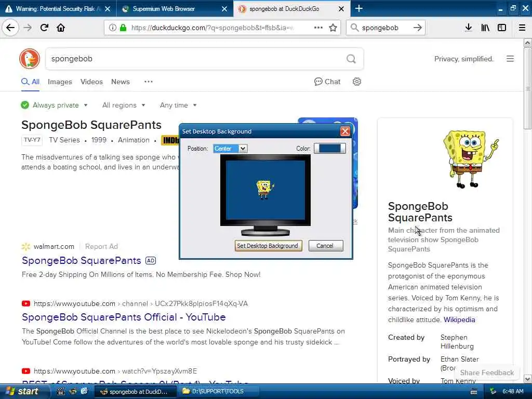Screen dimensions: 532x399
Task: Close the Potential Security Risk tab
Action: [x=108, y=9]
